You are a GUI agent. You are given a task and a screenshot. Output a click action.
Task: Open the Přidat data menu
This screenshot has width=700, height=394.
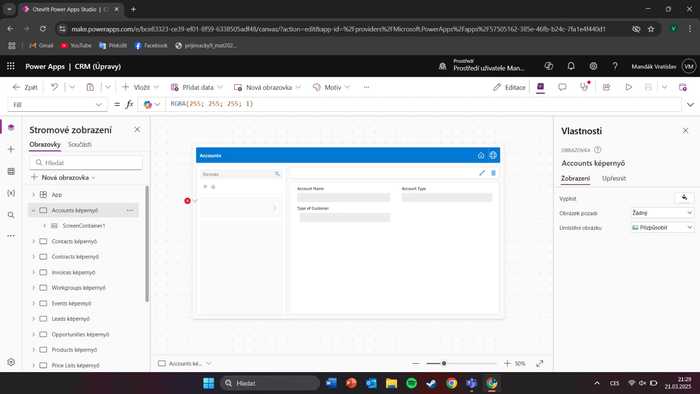[x=197, y=87]
